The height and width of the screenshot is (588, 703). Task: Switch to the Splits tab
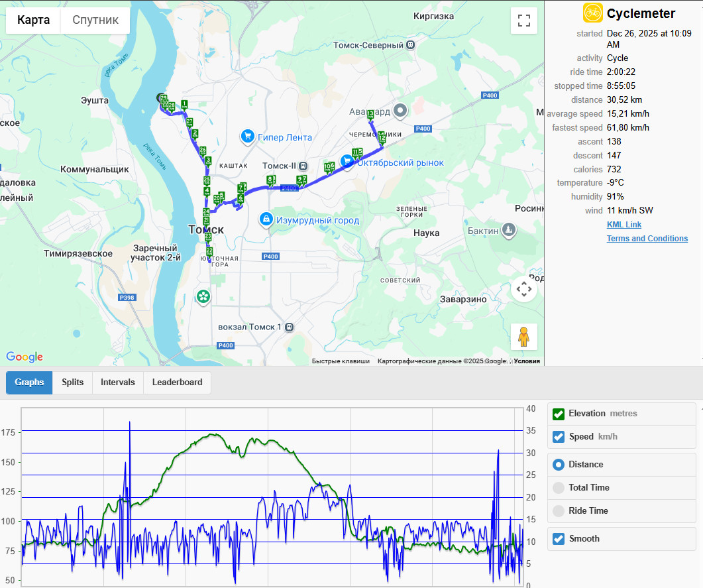73,382
